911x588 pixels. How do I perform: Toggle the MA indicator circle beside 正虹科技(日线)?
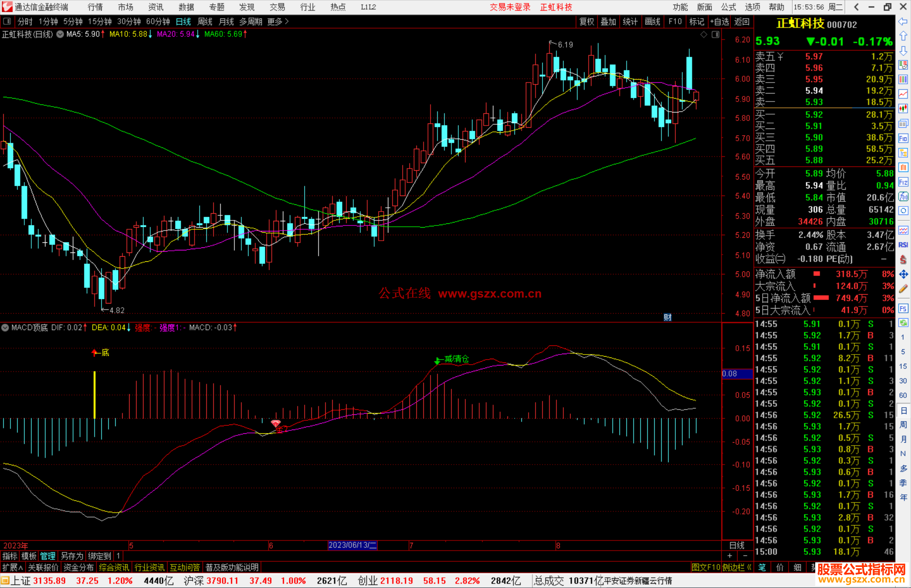tap(60, 34)
